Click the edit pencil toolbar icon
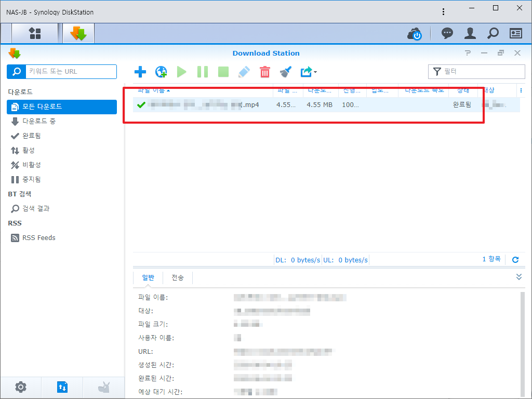Screen dimensions: 532x399 point(244,72)
